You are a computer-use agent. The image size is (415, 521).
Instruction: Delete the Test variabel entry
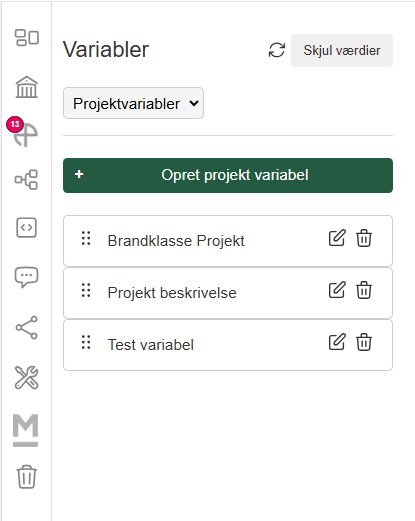[x=364, y=342]
